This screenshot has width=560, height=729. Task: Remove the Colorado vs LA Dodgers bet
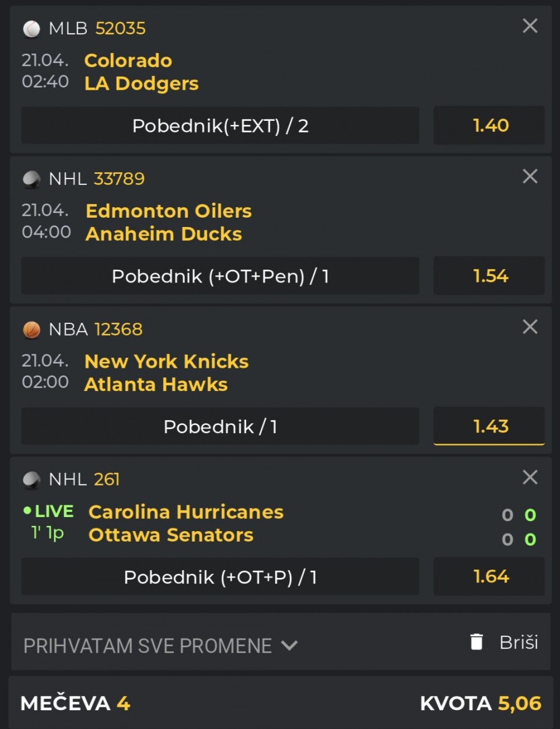pyautogui.click(x=530, y=26)
